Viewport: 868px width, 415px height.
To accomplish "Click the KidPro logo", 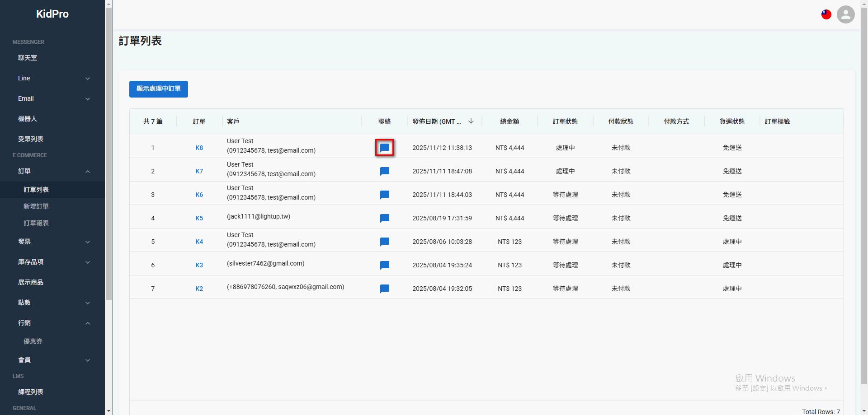I will click(52, 14).
